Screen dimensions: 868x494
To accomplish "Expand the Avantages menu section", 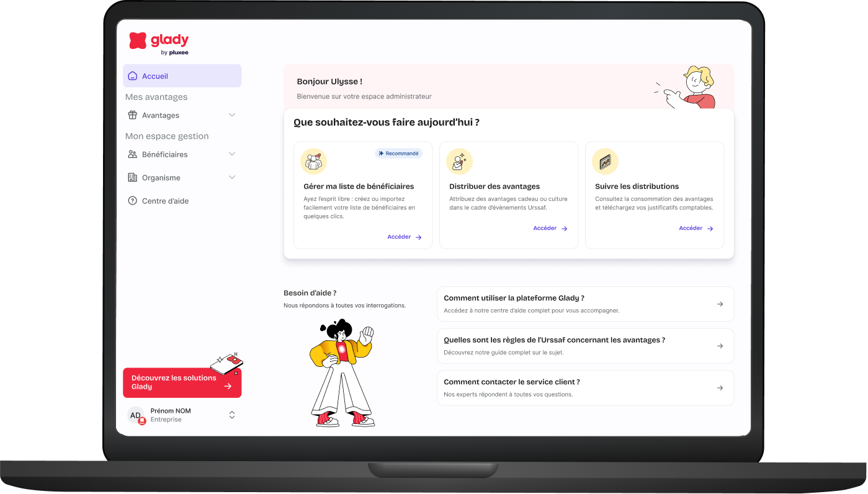I will [x=232, y=115].
